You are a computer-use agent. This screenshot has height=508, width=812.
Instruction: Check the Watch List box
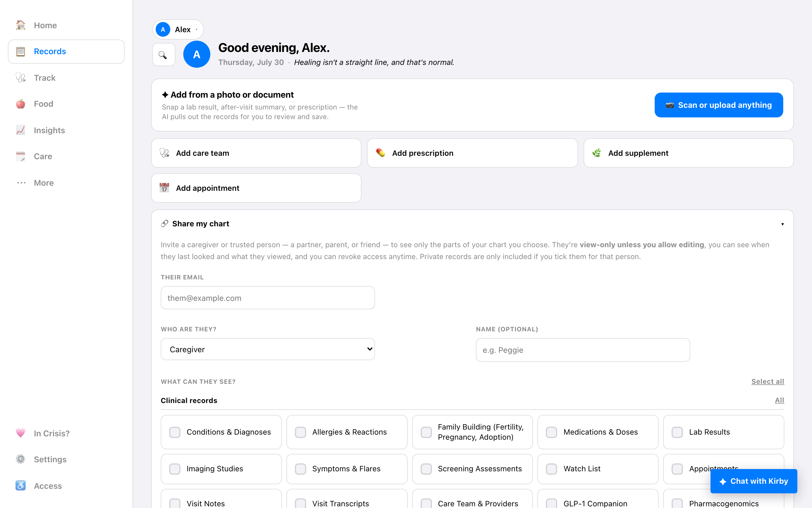551,469
